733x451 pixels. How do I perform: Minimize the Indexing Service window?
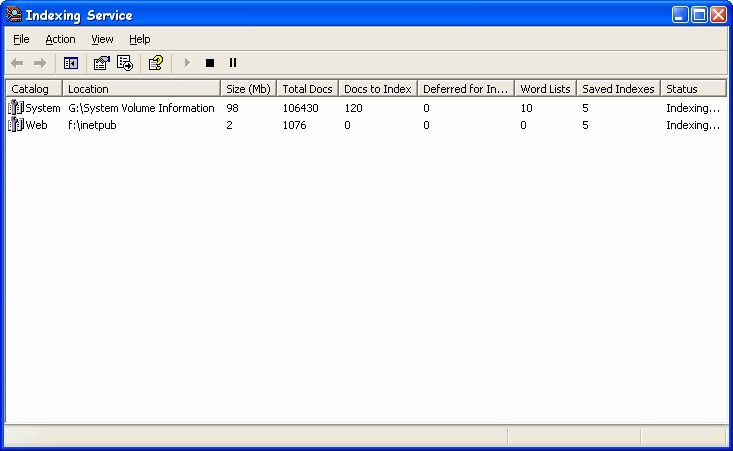coord(680,14)
